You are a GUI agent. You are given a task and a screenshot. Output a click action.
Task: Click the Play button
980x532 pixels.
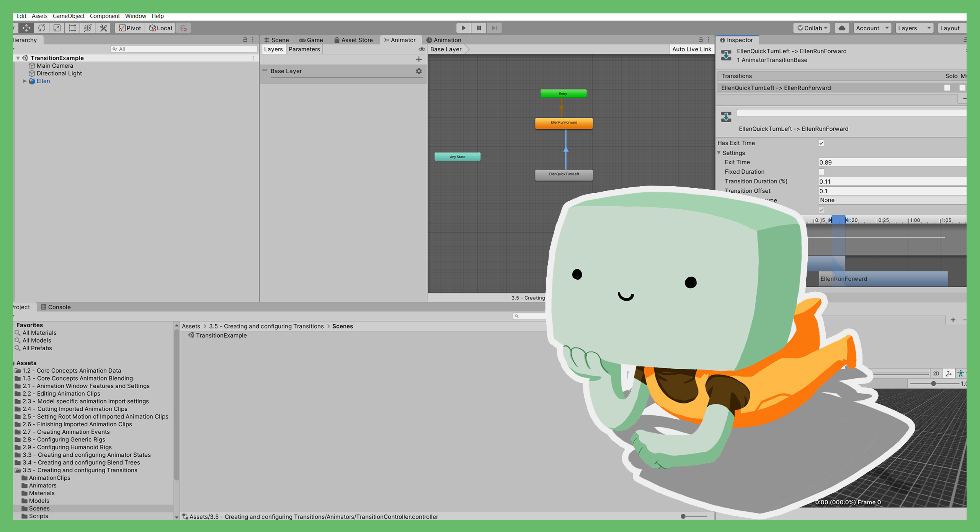[463, 28]
